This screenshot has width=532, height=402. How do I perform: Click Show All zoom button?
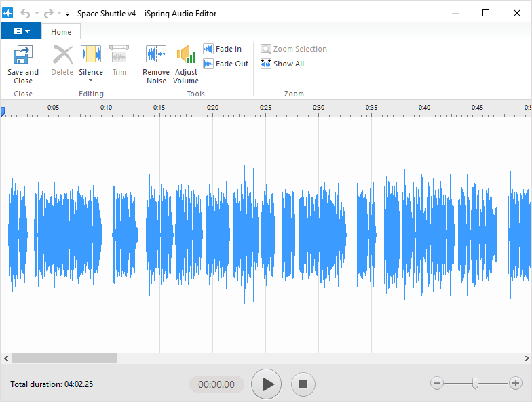(282, 64)
